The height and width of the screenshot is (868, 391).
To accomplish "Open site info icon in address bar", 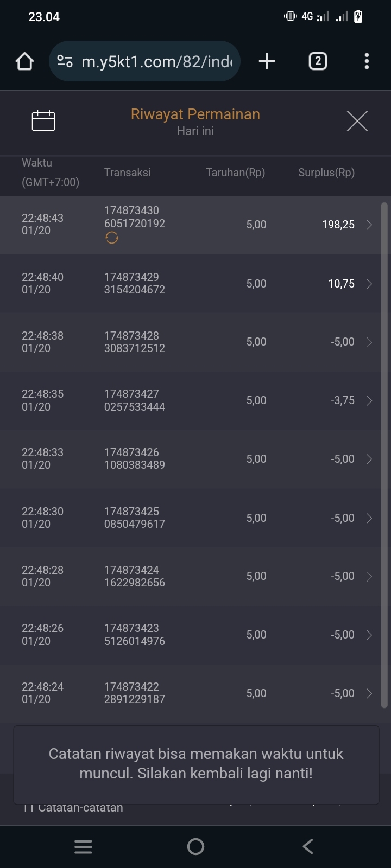I will click(65, 61).
